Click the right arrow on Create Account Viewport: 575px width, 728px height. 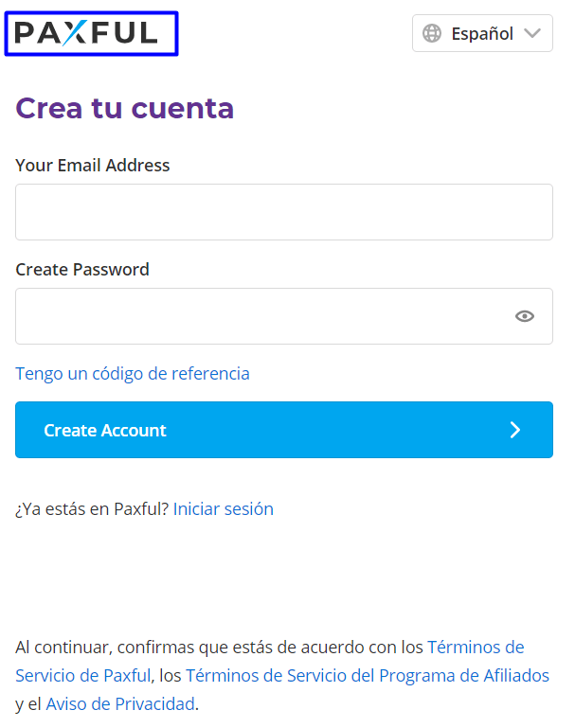515,431
